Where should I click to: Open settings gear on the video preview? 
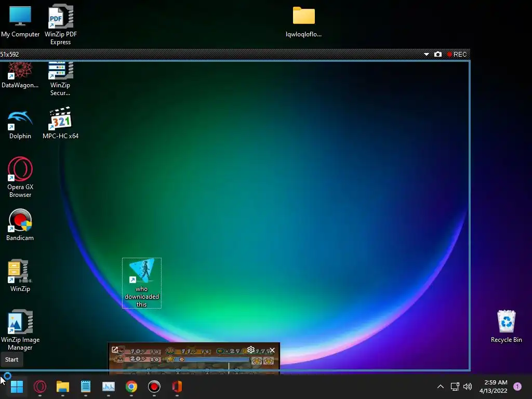251,350
